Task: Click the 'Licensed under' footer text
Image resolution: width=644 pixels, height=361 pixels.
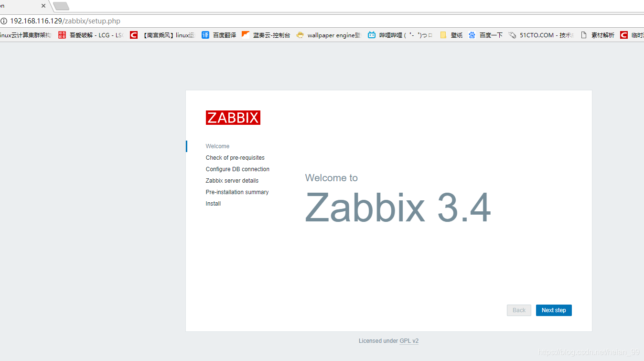Action: (x=378, y=341)
